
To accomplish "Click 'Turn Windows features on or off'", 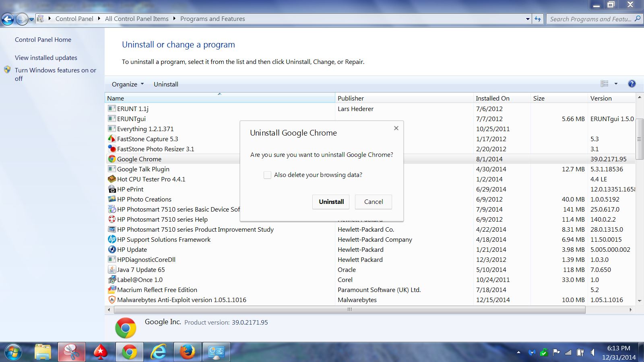I will pyautogui.click(x=56, y=74).
